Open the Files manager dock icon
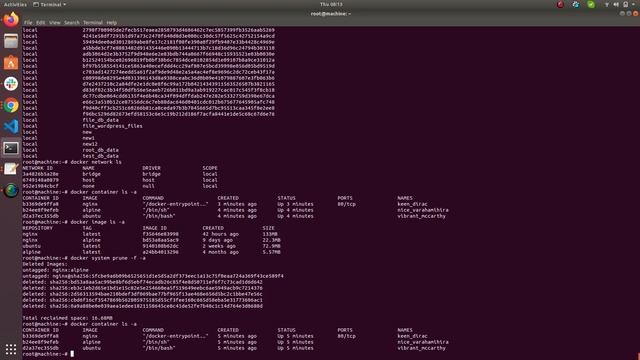This screenshot has width=640, height=360. click(11, 41)
